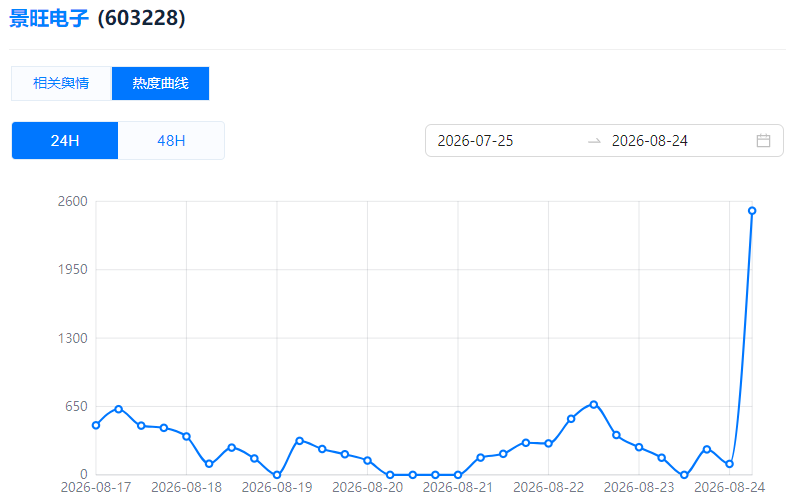The height and width of the screenshot is (499, 799).
Task: Edit the start date 2026-07-25
Action: tap(475, 141)
